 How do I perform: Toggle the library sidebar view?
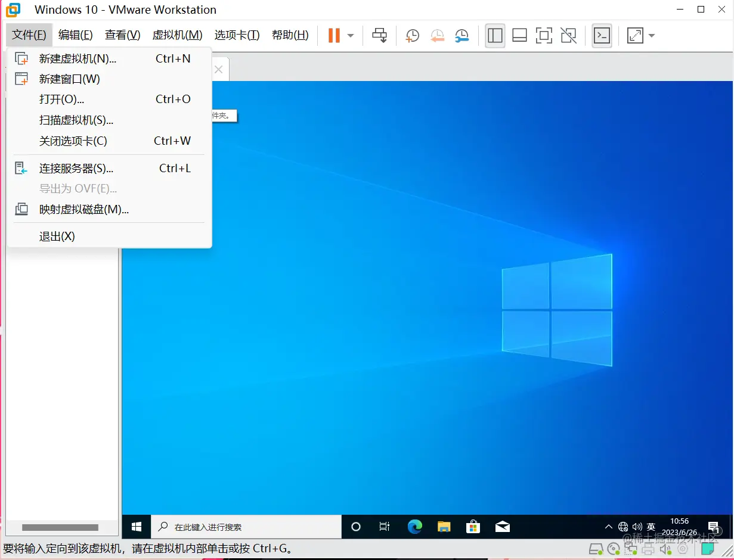(495, 36)
